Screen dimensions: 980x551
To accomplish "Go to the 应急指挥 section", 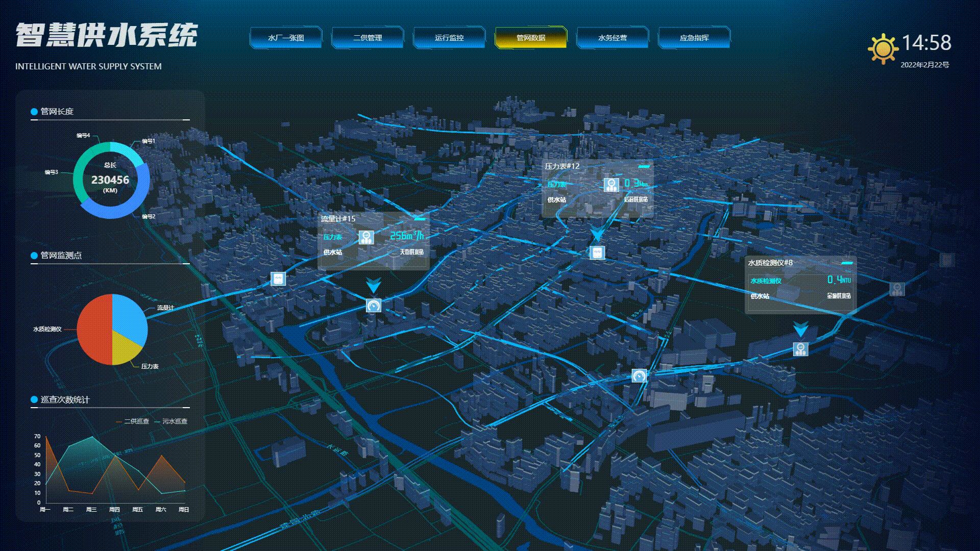I will 694,38.
